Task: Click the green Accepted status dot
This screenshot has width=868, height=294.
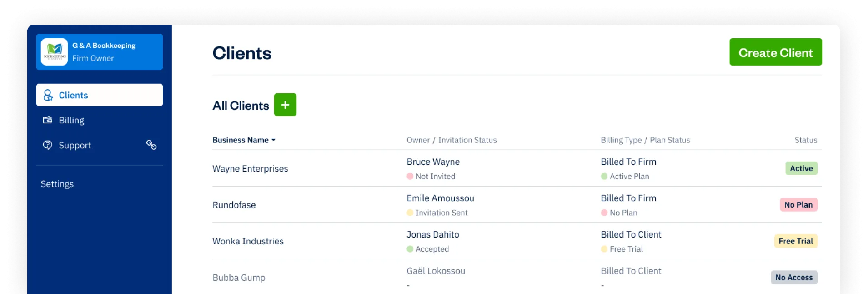Action: pyautogui.click(x=410, y=249)
